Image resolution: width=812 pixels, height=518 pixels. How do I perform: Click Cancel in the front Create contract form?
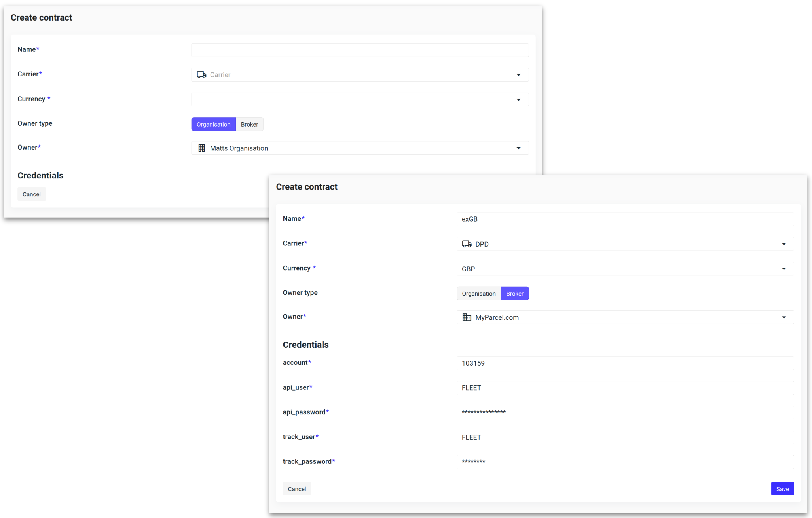coord(297,489)
